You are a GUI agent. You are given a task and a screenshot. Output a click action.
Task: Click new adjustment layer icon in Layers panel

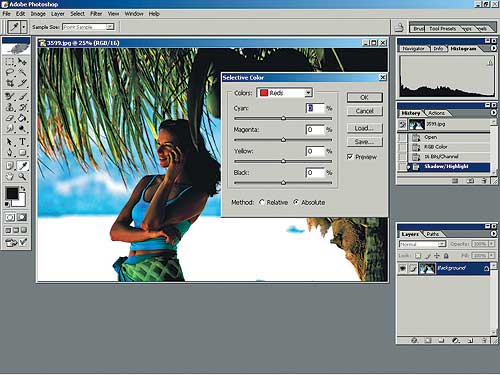(456, 340)
